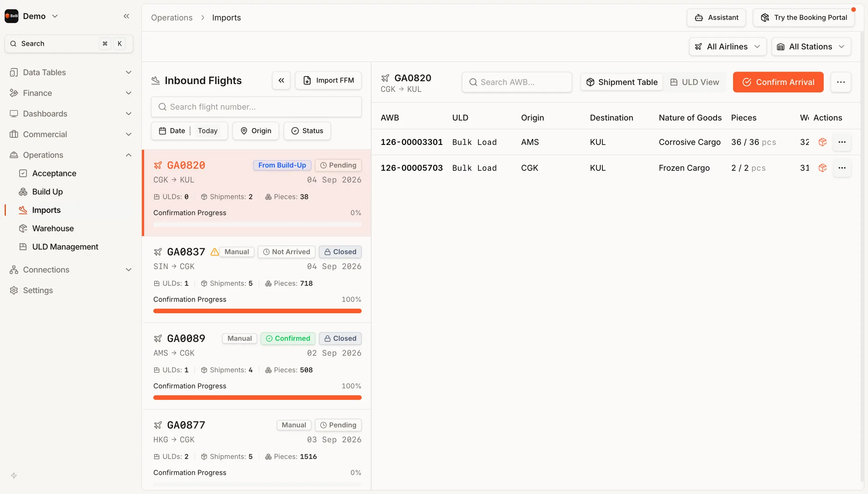Click Import FFM button
This screenshot has width=868, height=494.
(328, 80)
